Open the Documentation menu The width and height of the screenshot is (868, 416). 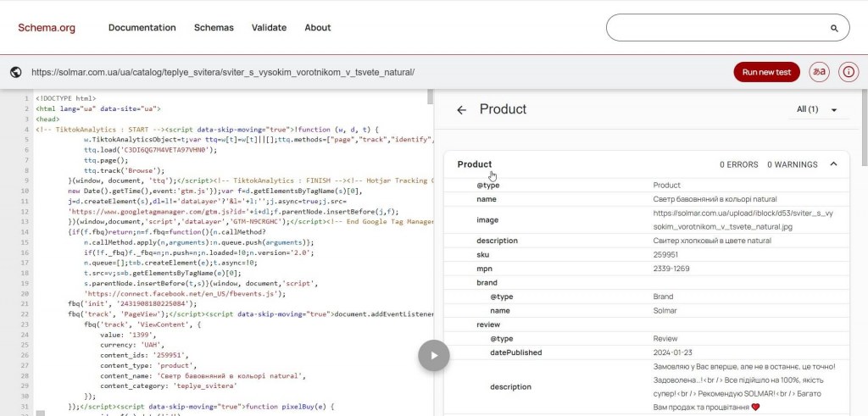(x=142, y=28)
